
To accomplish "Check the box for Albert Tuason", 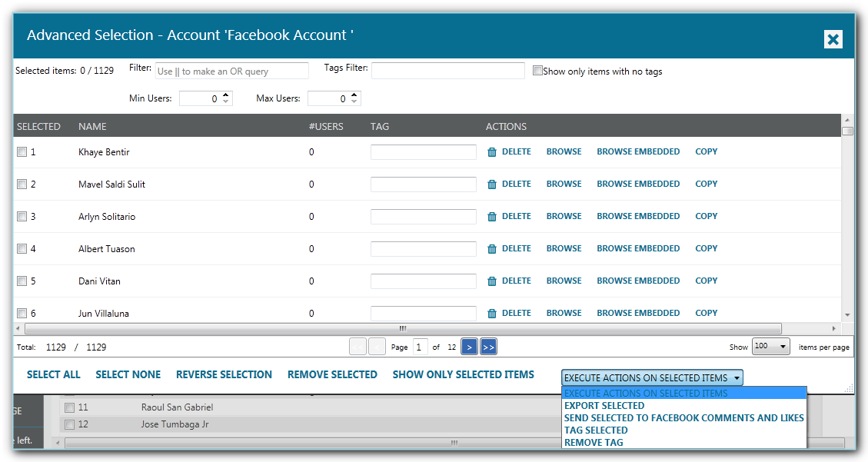I will point(22,249).
